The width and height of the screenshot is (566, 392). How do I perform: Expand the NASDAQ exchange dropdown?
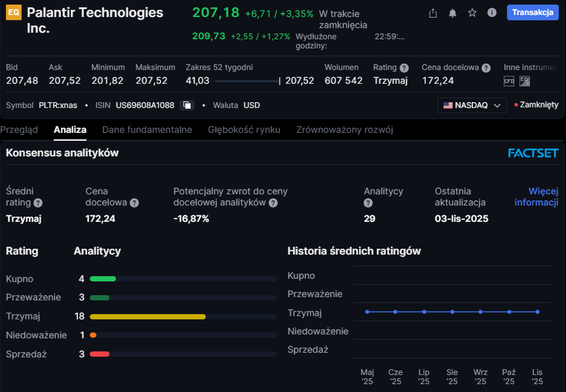click(472, 105)
